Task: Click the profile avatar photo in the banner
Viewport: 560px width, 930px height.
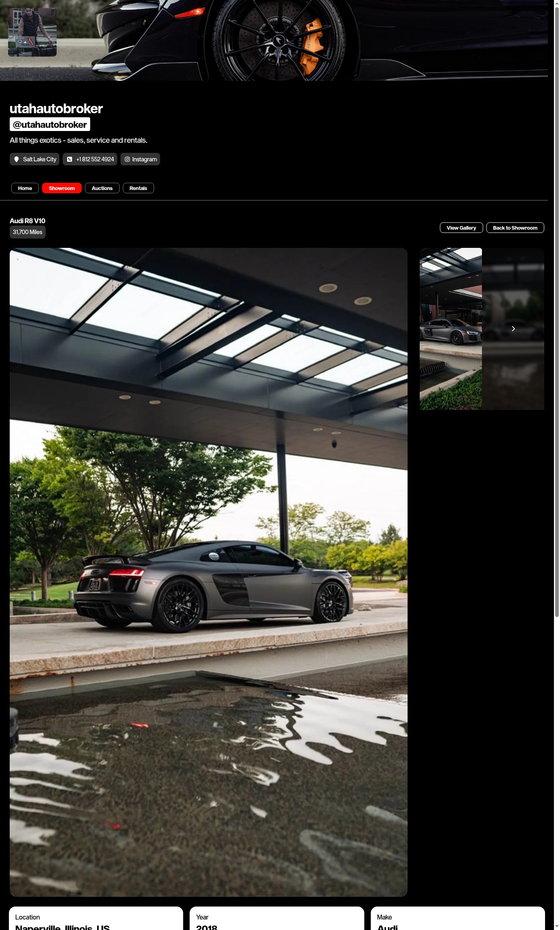Action: pos(32,32)
